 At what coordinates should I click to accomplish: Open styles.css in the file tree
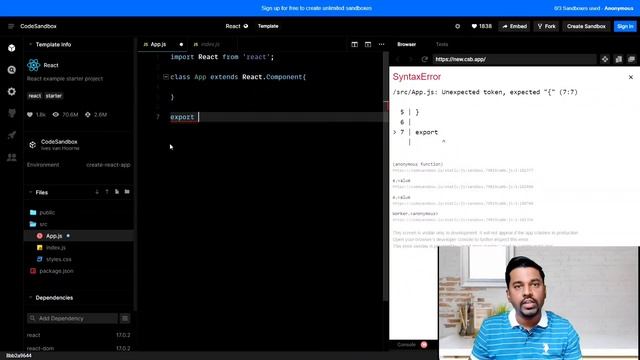[x=79, y=259]
